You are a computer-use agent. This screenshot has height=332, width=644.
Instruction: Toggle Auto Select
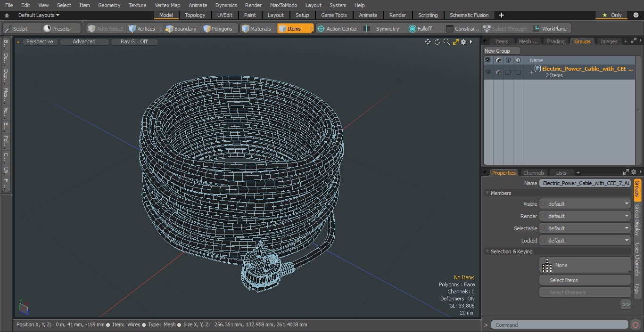point(106,29)
